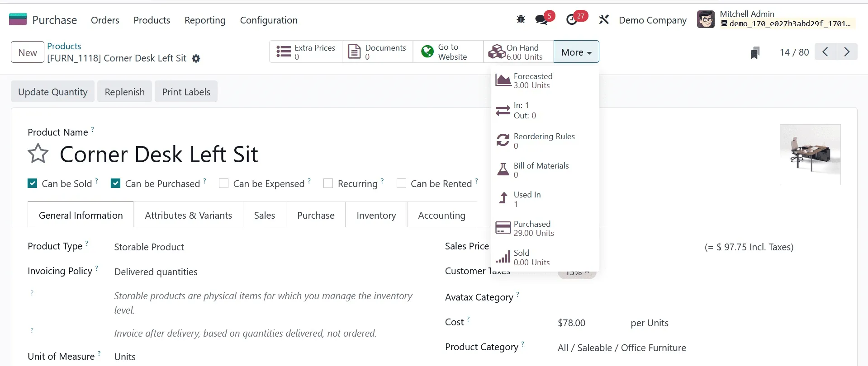This screenshot has width=868, height=366.
Task: Click the product image thumbnail
Action: point(810,155)
